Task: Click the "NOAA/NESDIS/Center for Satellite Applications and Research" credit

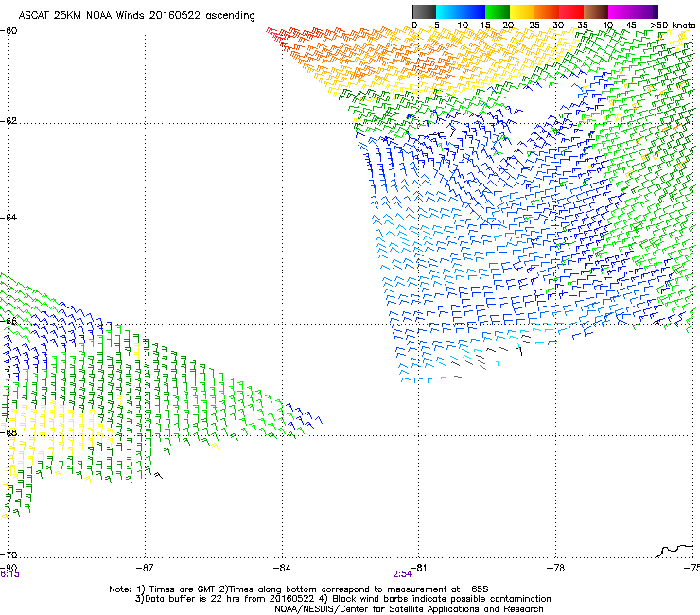Action: [409, 609]
